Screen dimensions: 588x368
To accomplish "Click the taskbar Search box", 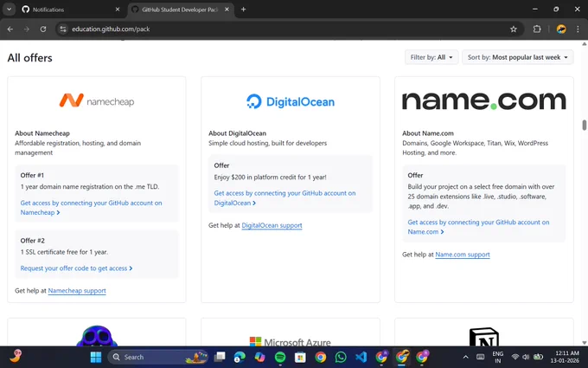I will click(158, 357).
